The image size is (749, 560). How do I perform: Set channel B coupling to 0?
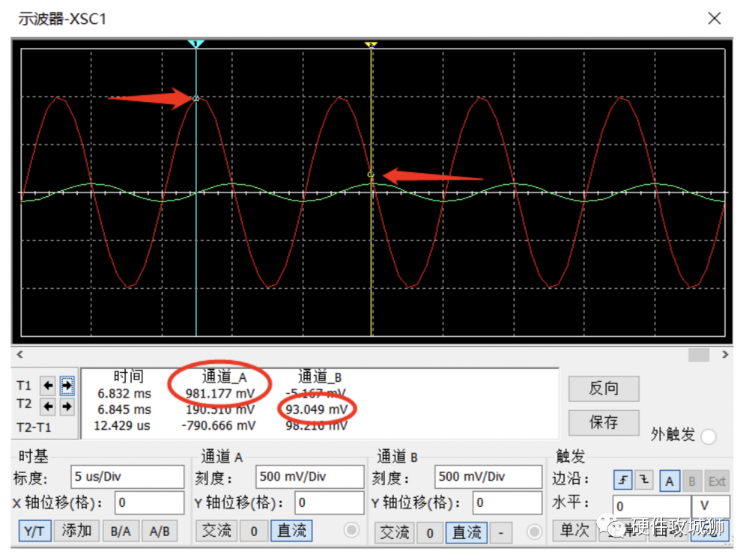click(429, 533)
